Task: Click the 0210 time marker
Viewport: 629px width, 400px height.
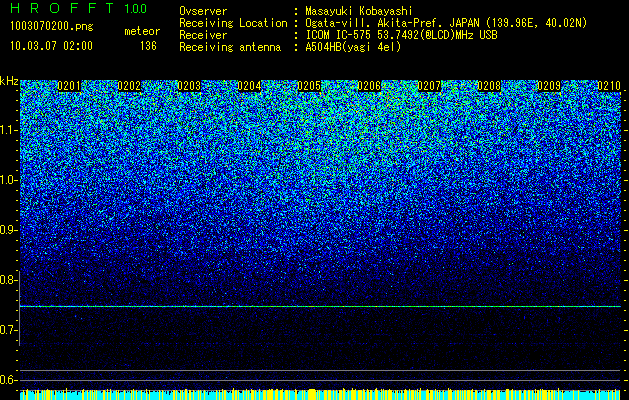Action: [x=609, y=86]
